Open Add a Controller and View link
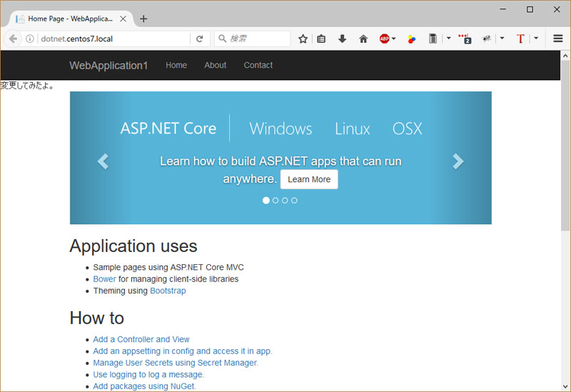This screenshot has width=571, height=392. click(141, 339)
